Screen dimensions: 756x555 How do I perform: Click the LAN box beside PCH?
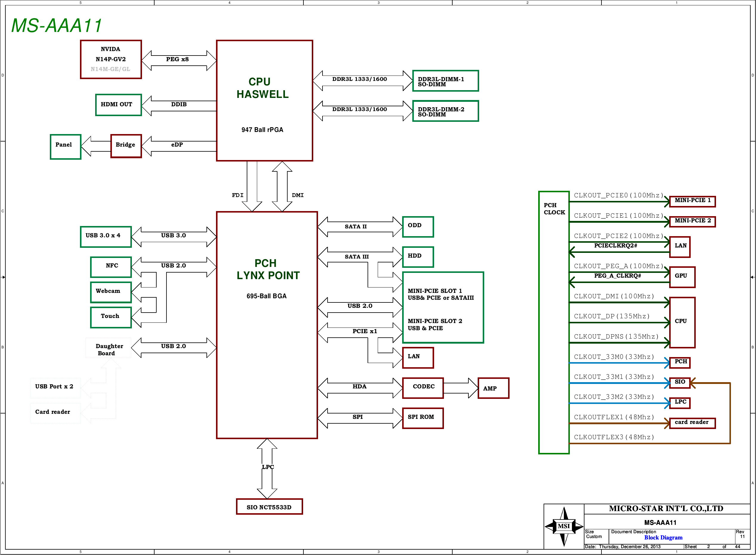pyautogui.click(x=418, y=358)
